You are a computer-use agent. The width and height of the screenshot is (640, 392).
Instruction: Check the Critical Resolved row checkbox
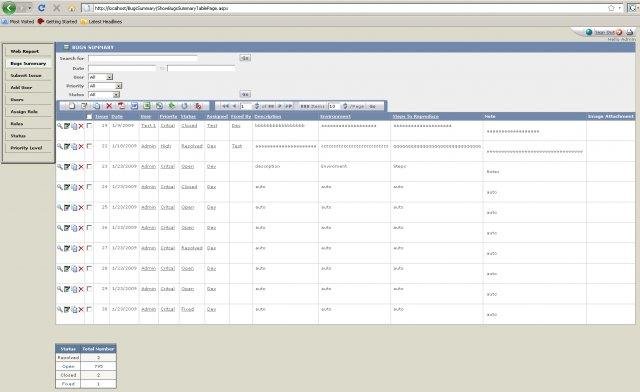[x=89, y=248]
